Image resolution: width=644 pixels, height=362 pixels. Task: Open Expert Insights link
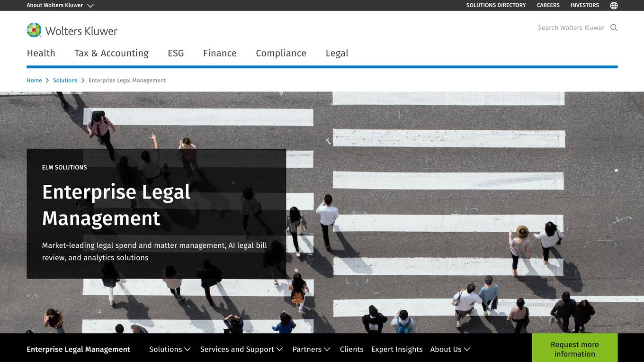click(397, 349)
